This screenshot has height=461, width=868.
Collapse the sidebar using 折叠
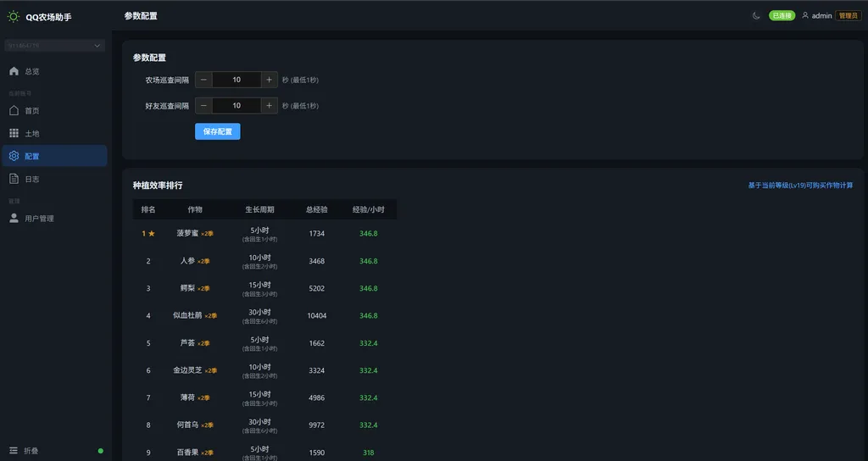(24, 451)
